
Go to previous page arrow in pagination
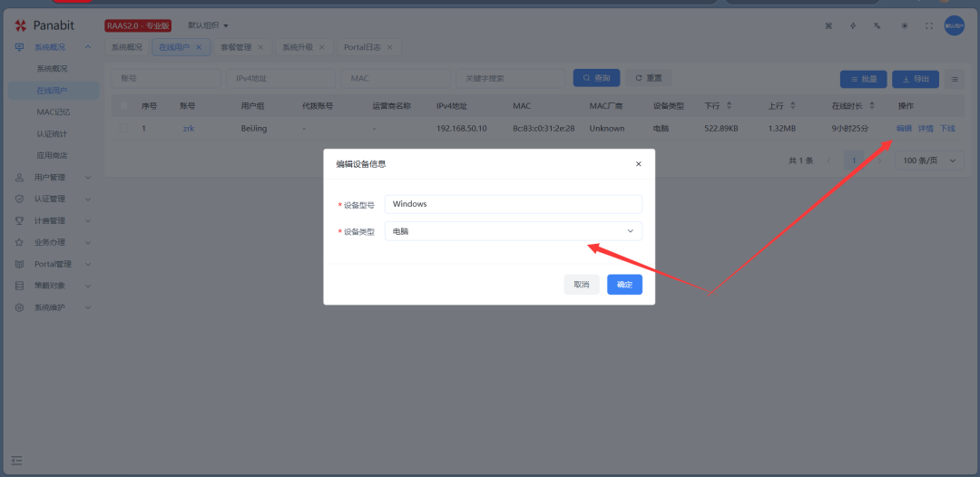tap(828, 161)
